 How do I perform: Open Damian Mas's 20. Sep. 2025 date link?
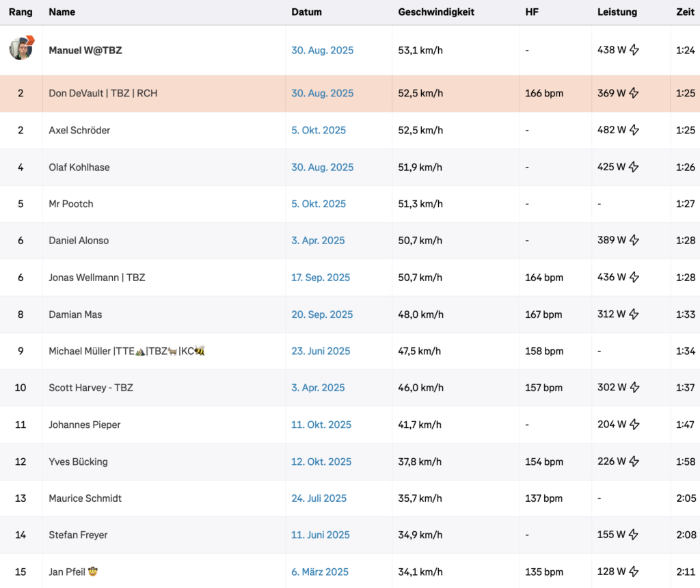(x=322, y=315)
